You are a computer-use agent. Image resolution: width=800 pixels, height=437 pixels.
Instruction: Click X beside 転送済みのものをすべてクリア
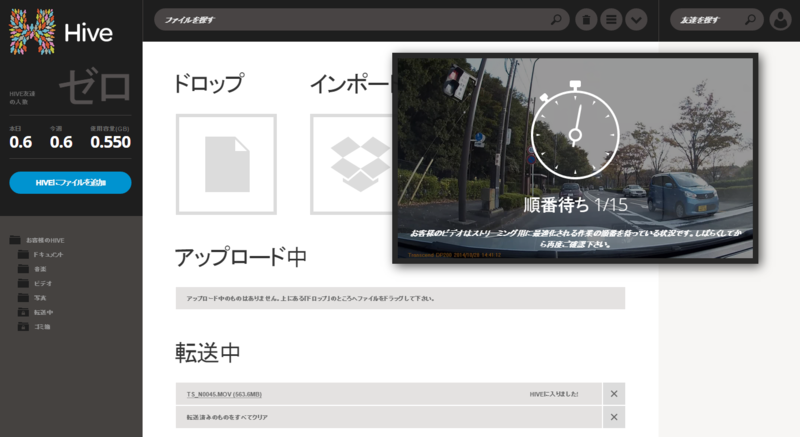[614, 417]
